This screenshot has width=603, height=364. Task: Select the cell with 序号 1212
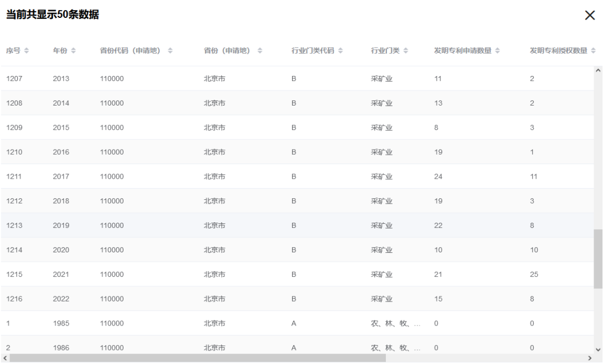(14, 201)
